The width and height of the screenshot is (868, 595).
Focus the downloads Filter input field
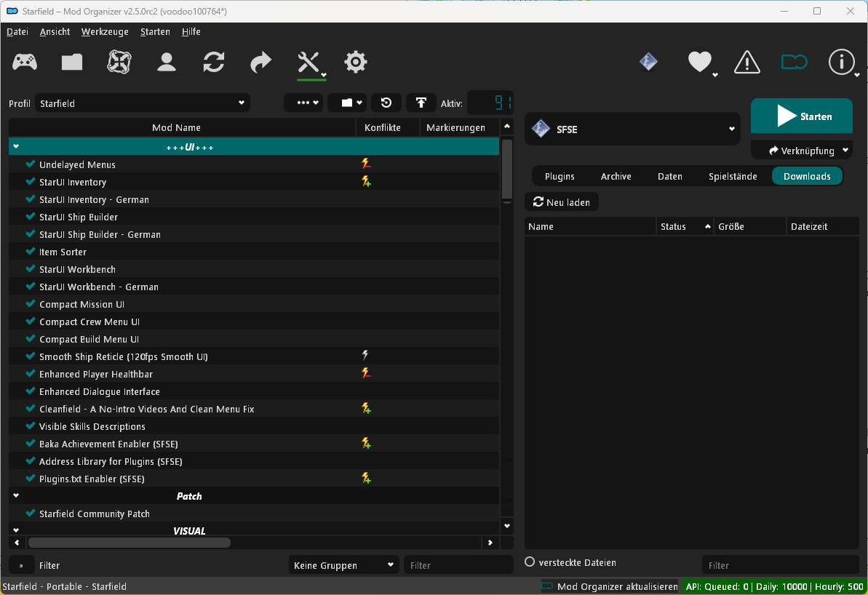(x=781, y=565)
